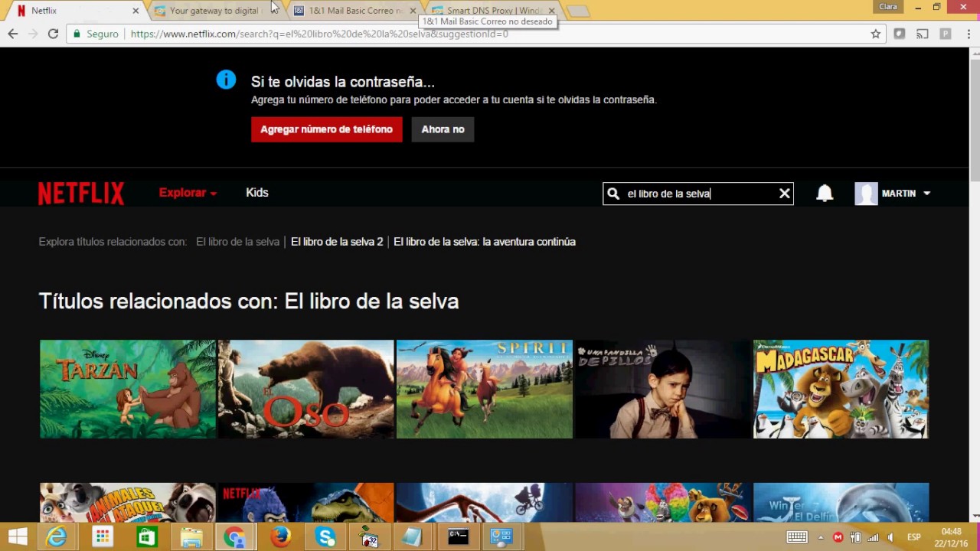Click the dark square extension icon beside the star
This screenshot has width=980, height=551.
(x=900, y=34)
